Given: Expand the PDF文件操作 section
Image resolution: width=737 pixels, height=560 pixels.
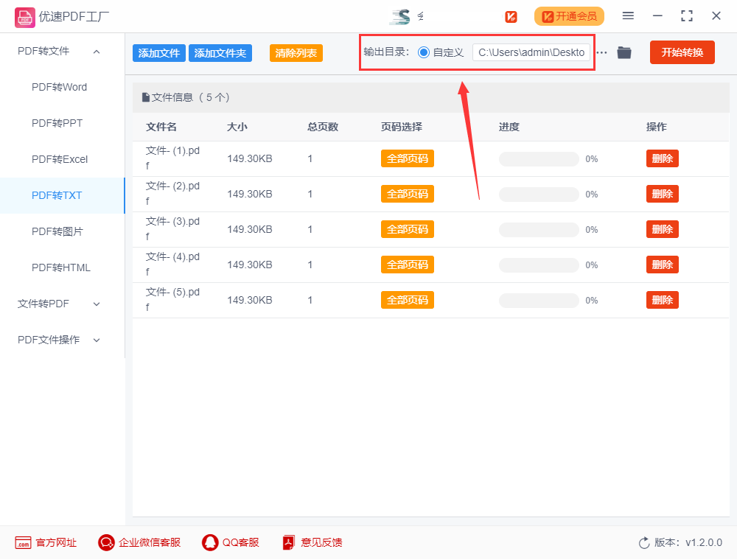Looking at the screenshot, I should (x=97, y=340).
